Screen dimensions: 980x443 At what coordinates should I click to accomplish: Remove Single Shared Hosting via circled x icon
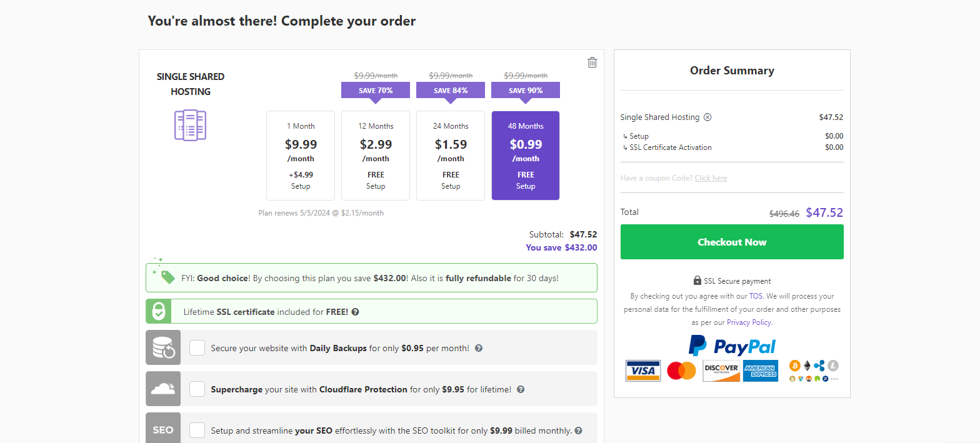pos(707,117)
